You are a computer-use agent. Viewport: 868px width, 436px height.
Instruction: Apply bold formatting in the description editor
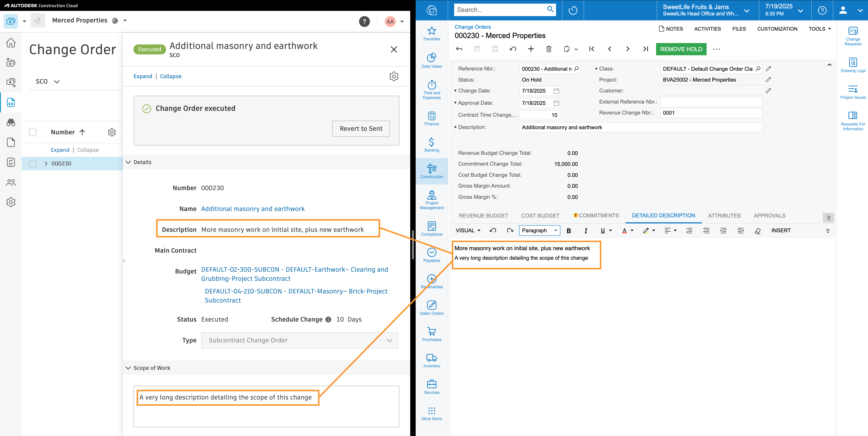tap(569, 230)
